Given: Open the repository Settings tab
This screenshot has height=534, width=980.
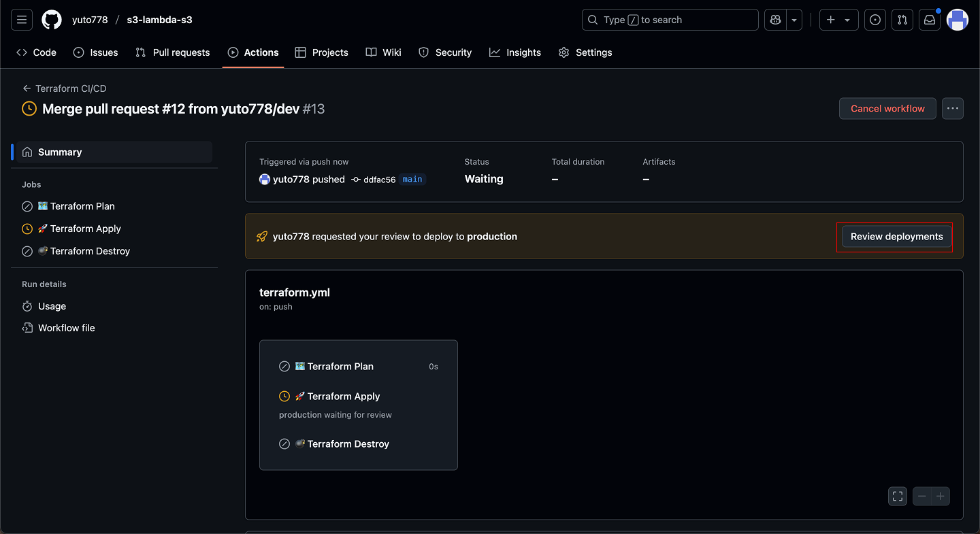Looking at the screenshot, I should point(585,52).
